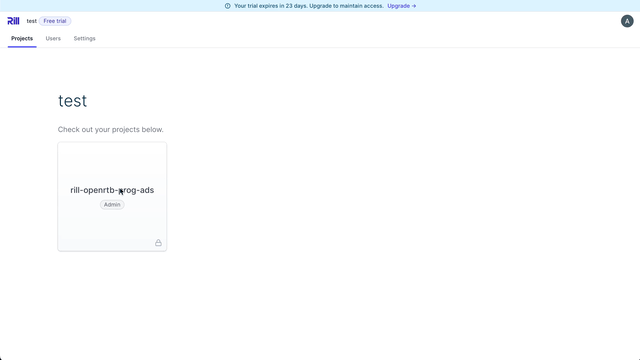Open the Settings tab
640x360 pixels.
84,38
